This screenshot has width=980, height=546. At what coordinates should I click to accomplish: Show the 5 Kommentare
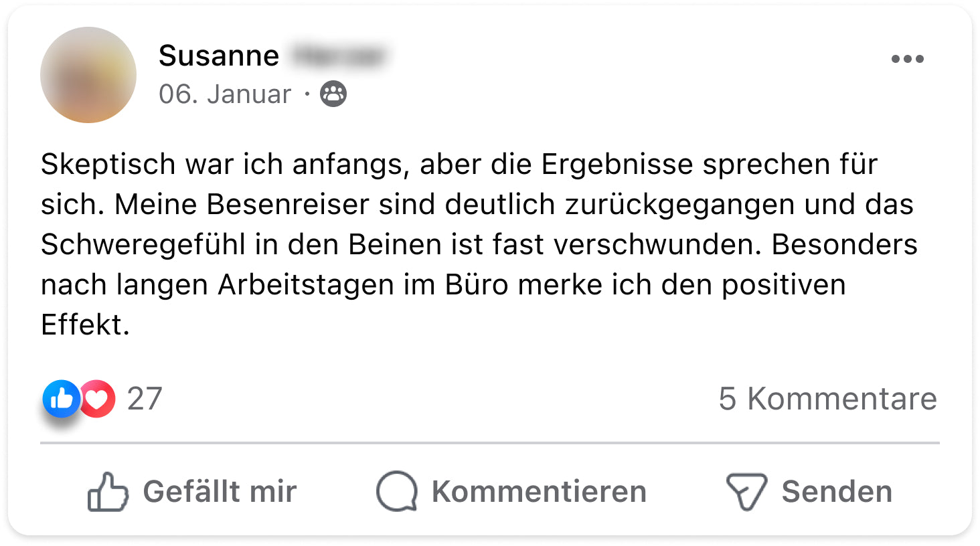pos(827,399)
